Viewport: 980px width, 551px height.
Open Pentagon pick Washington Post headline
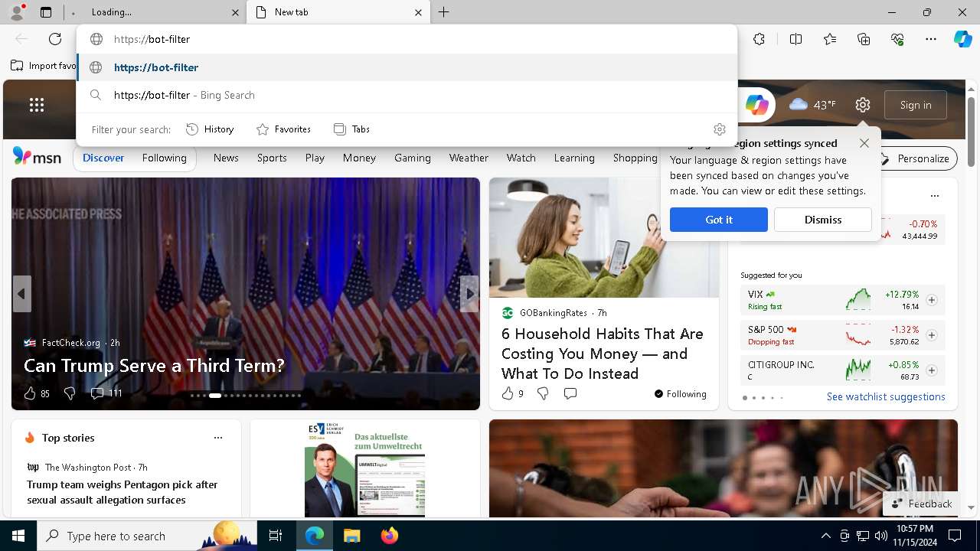point(122,492)
